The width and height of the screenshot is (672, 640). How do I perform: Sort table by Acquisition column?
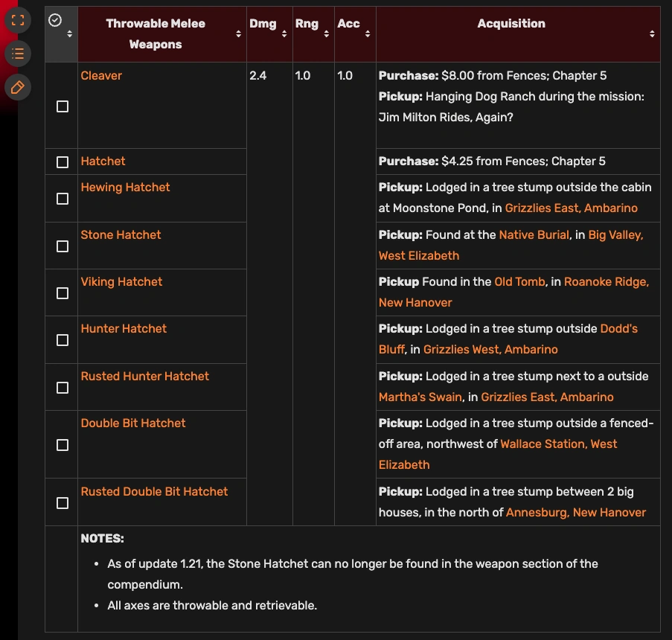[652, 34]
